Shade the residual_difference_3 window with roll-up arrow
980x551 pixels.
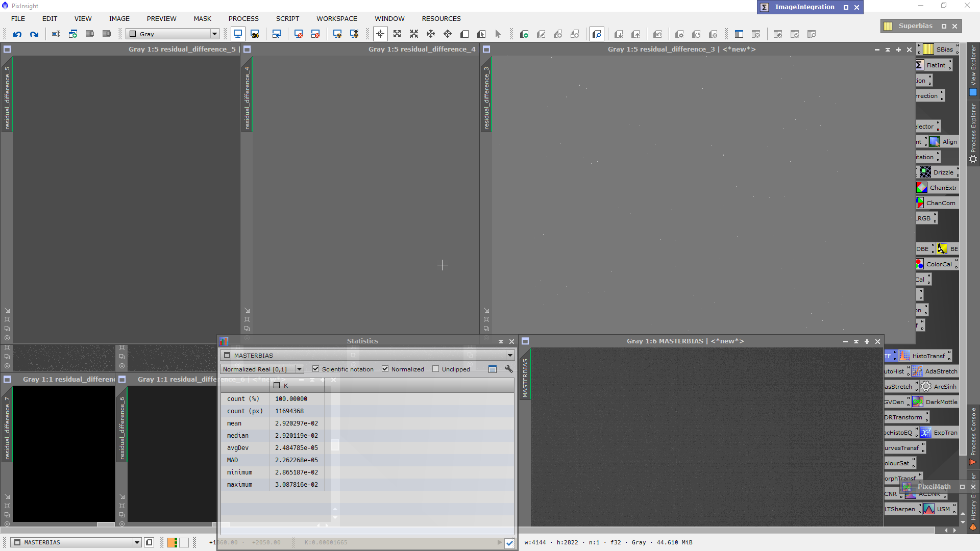click(x=888, y=49)
